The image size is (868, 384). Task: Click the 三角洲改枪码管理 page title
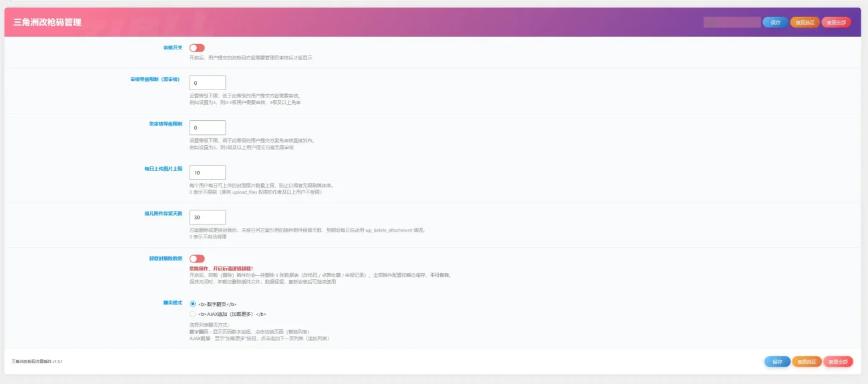[47, 22]
